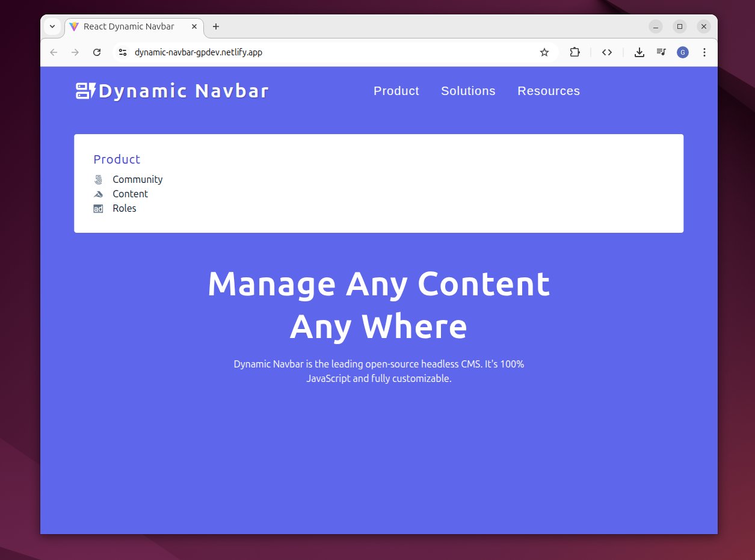Click the Roles sublink
The width and height of the screenshot is (755, 560).
click(125, 208)
